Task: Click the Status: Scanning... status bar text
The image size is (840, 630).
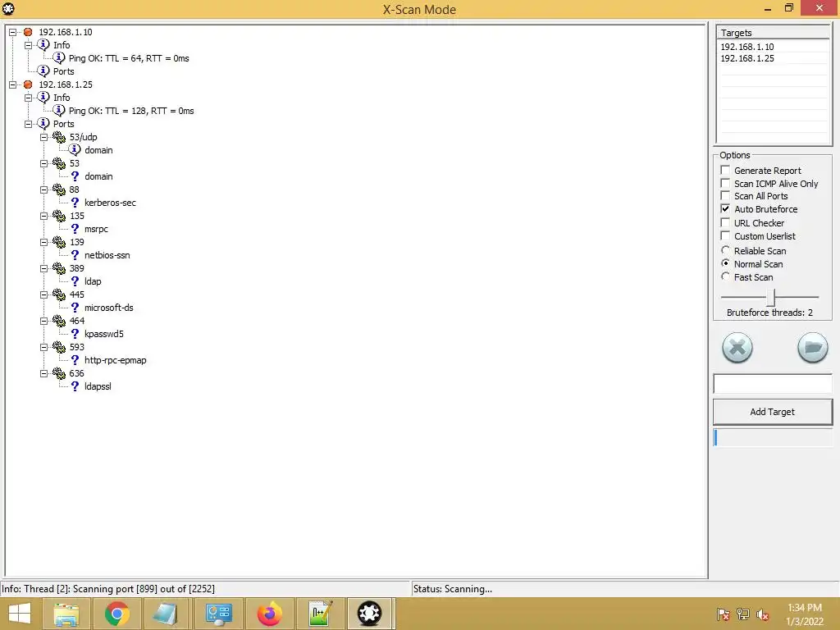Action: 453,589
